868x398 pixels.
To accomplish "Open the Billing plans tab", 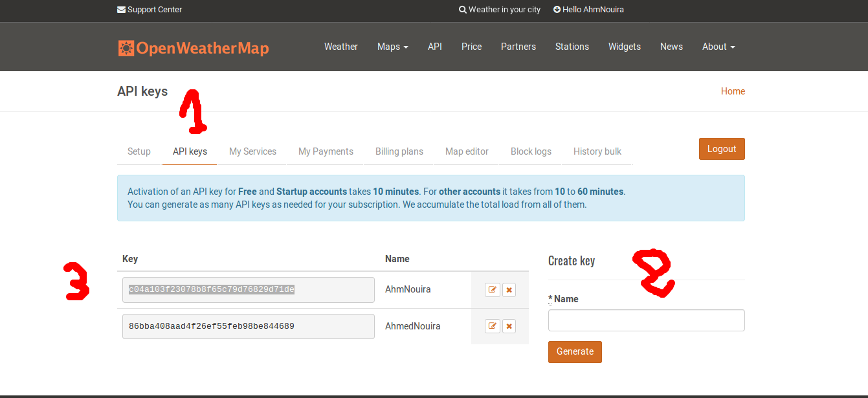I will (x=399, y=151).
